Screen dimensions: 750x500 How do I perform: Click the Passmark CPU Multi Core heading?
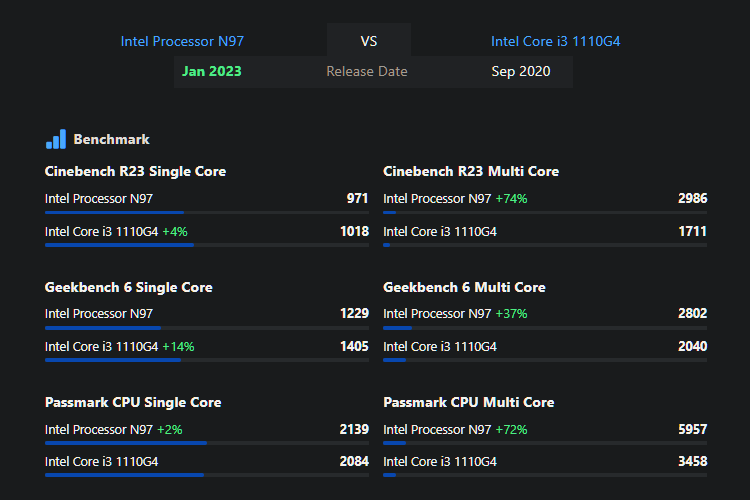(x=469, y=402)
